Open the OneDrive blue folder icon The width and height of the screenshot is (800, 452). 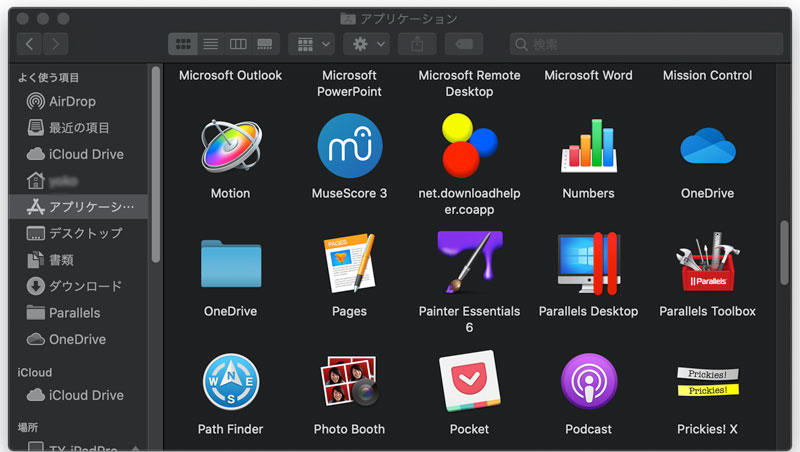coord(231,264)
